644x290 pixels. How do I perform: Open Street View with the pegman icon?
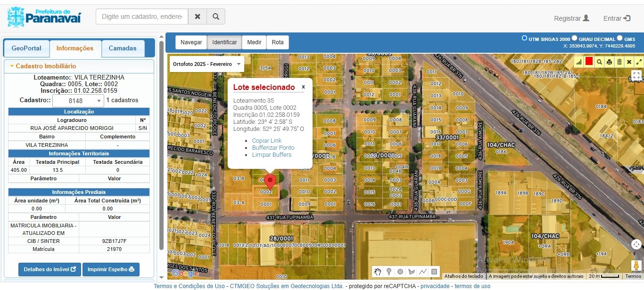636,266
